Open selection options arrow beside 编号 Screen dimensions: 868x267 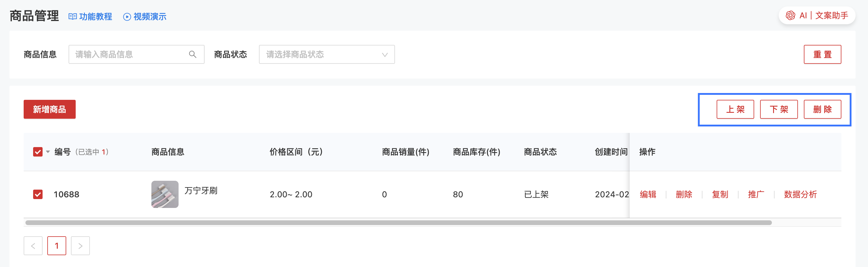click(x=48, y=152)
